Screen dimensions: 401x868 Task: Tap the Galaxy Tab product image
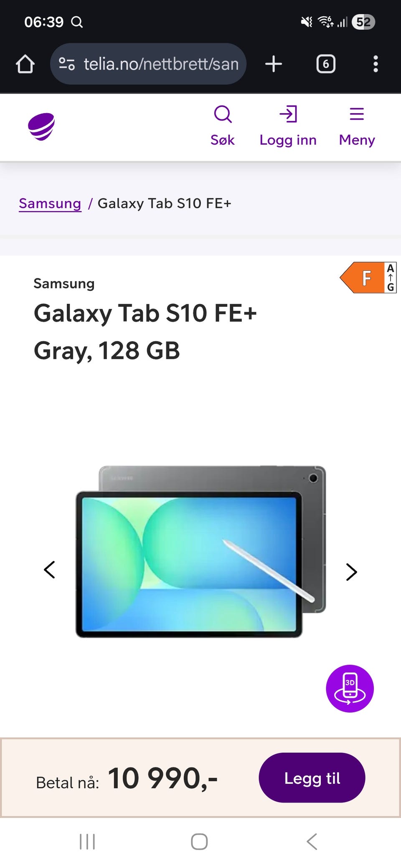coord(200,552)
